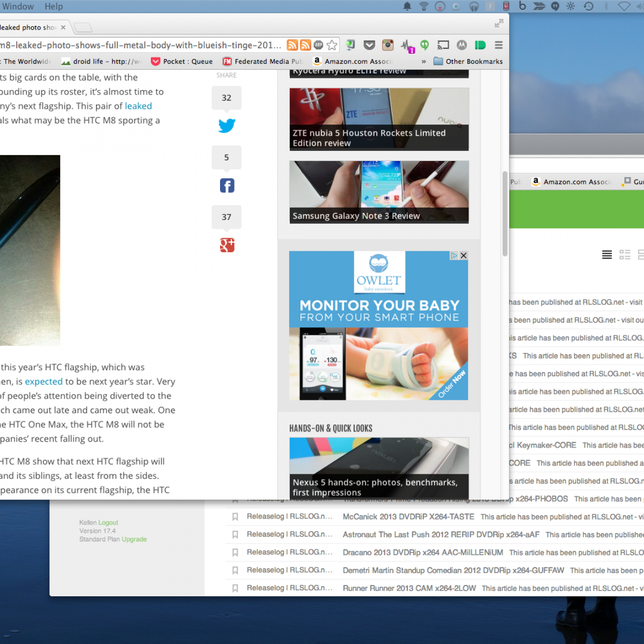Viewport: 644px width, 644px height.
Task: Open the notifications bell in the menu bar
Action: tap(407, 6)
